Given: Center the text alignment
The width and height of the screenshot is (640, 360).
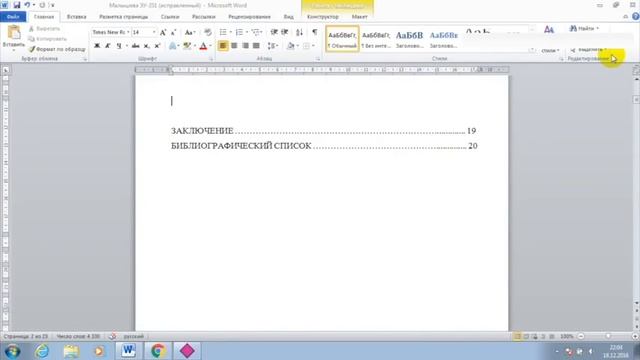Looking at the screenshot, I should tap(234, 46).
